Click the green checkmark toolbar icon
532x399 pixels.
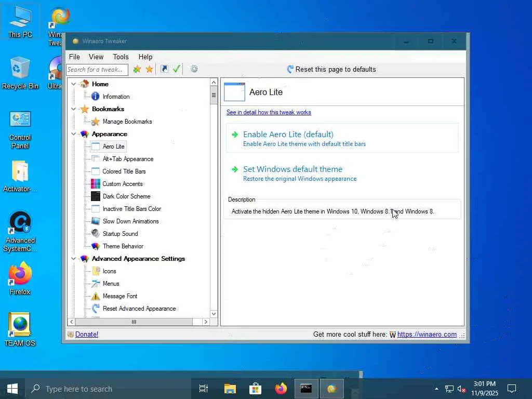tap(177, 69)
